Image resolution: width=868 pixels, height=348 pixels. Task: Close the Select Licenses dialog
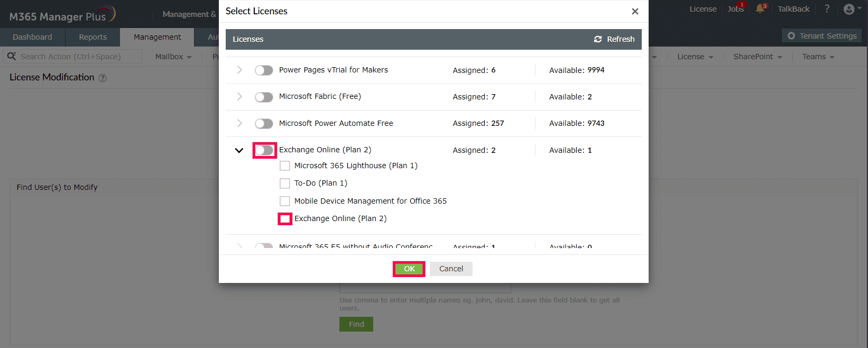635,11
